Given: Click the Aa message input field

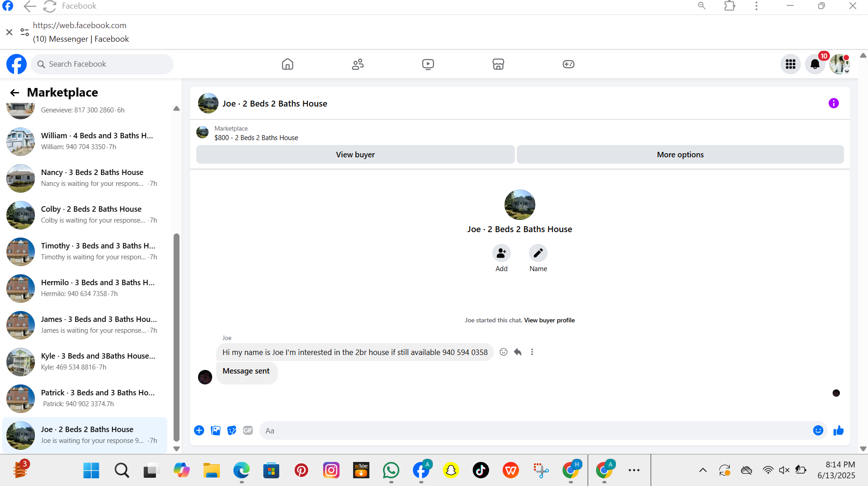Looking at the screenshot, I should pos(535,431).
